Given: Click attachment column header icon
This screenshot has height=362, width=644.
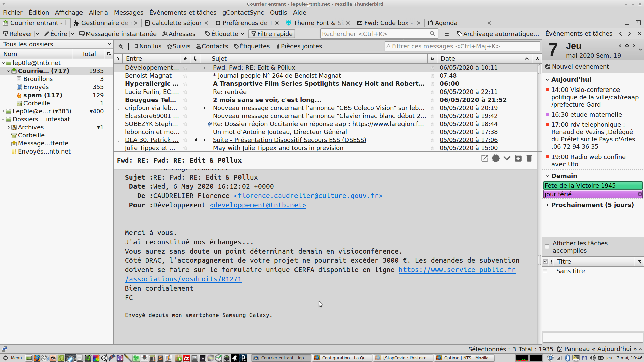Looking at the screenshot, I should point(196,58).
